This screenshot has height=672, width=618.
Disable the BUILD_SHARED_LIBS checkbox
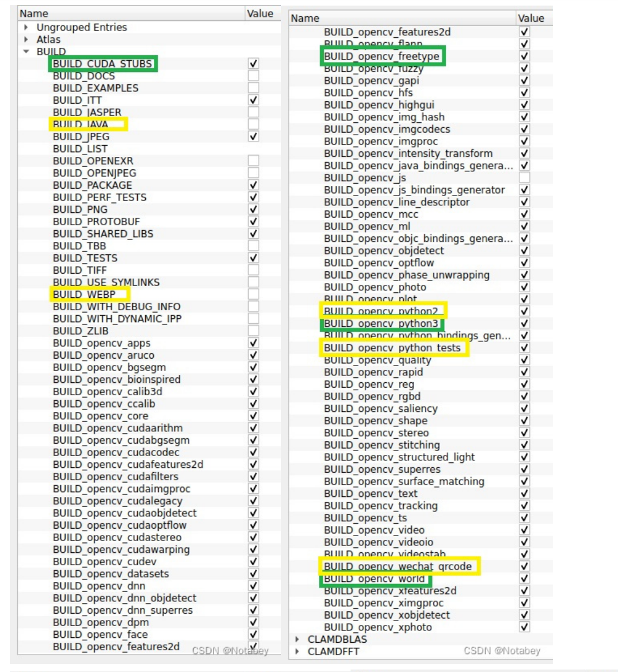[253, 233]
